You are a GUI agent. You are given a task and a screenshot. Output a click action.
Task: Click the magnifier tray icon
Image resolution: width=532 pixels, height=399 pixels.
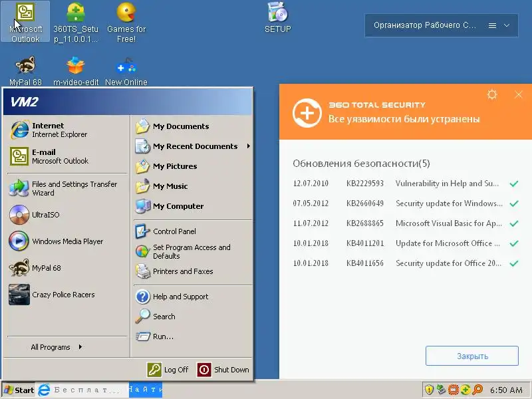click(x=477, y=390)
